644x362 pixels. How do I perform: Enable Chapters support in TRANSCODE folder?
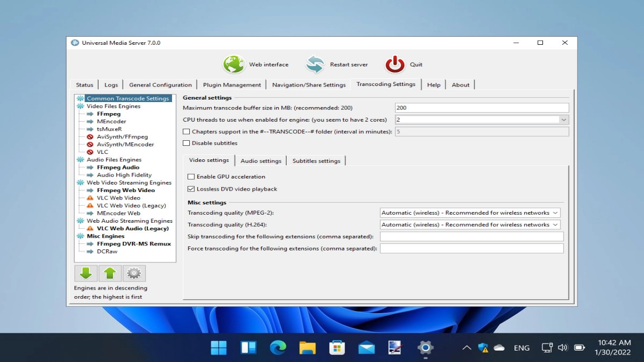186,132
